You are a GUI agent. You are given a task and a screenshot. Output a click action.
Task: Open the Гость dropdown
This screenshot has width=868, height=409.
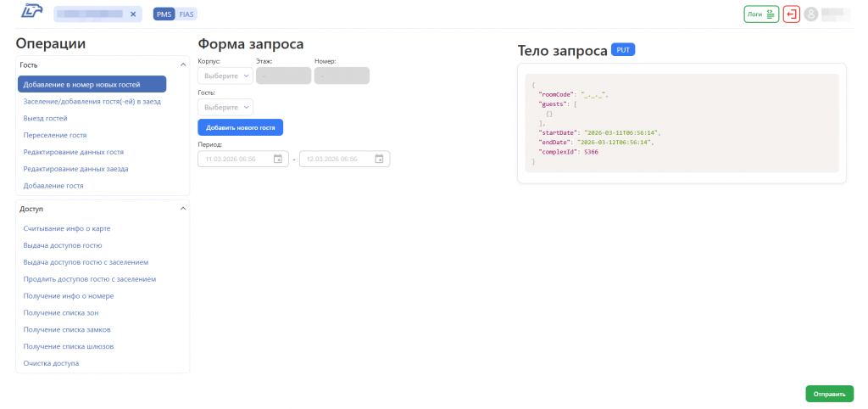(x=225, y=107)
